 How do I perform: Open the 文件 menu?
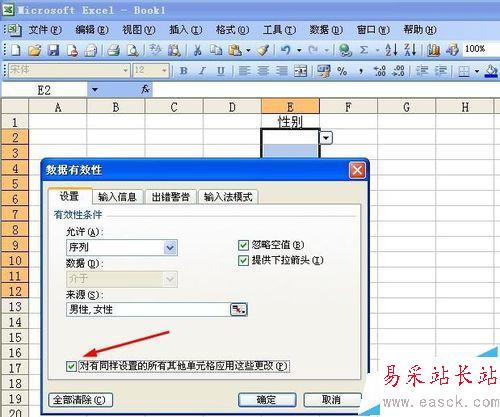pos(45,30)
